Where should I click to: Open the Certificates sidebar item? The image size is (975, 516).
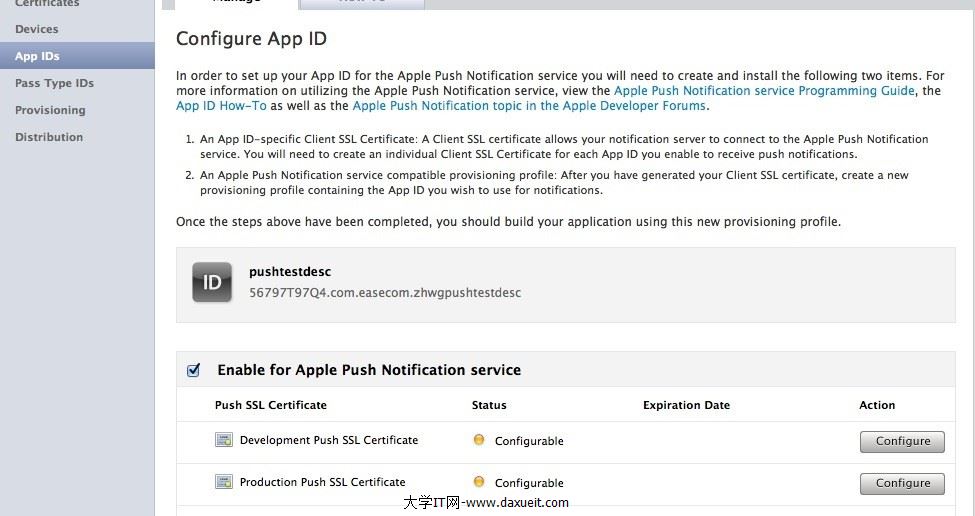coord(47,4)
